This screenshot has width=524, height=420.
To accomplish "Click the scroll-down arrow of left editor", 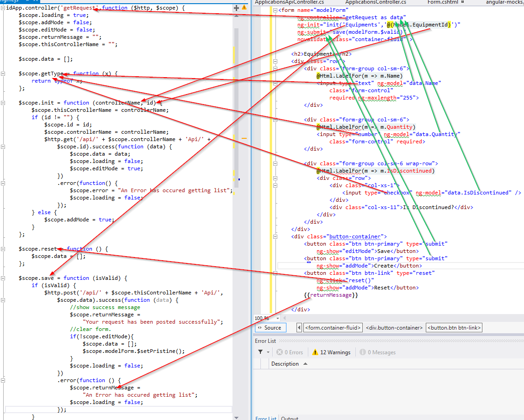I will tap(236, 417).
